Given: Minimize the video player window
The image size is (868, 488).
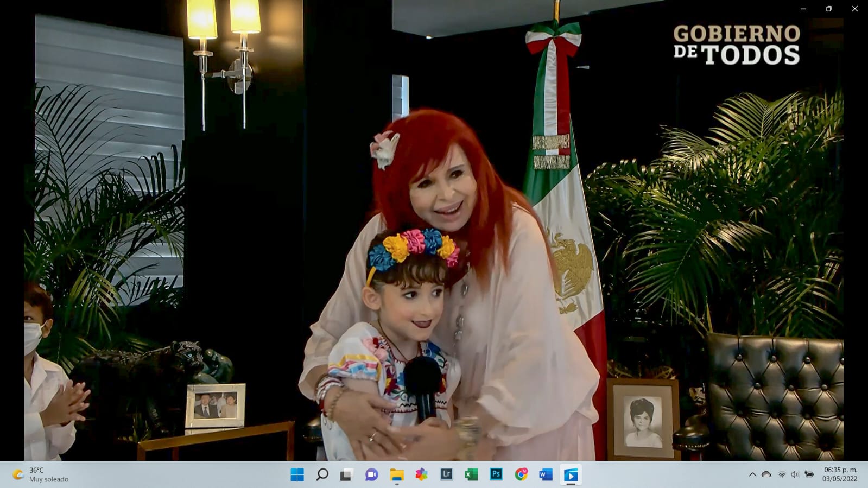Looking at the screenshot, I should (x=803, y=9).
